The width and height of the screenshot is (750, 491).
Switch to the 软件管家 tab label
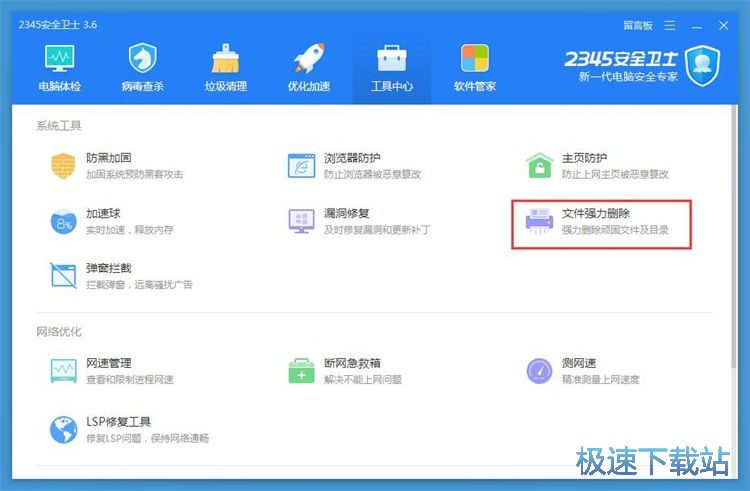pos(474,87)
